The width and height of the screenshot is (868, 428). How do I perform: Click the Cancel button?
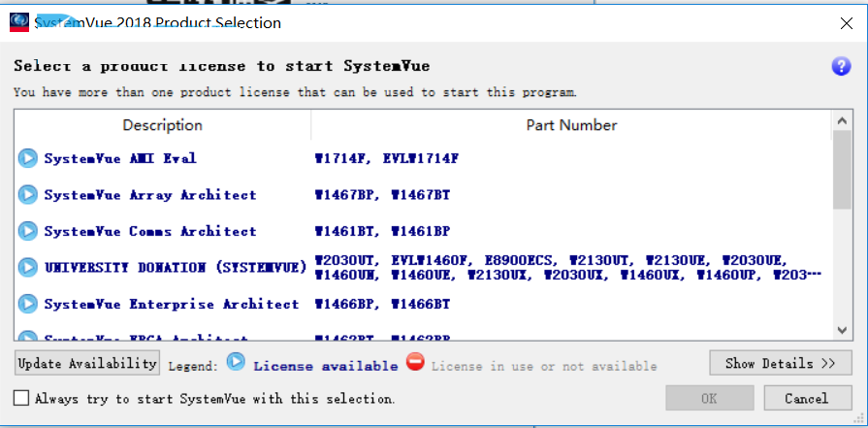point(807,398)
